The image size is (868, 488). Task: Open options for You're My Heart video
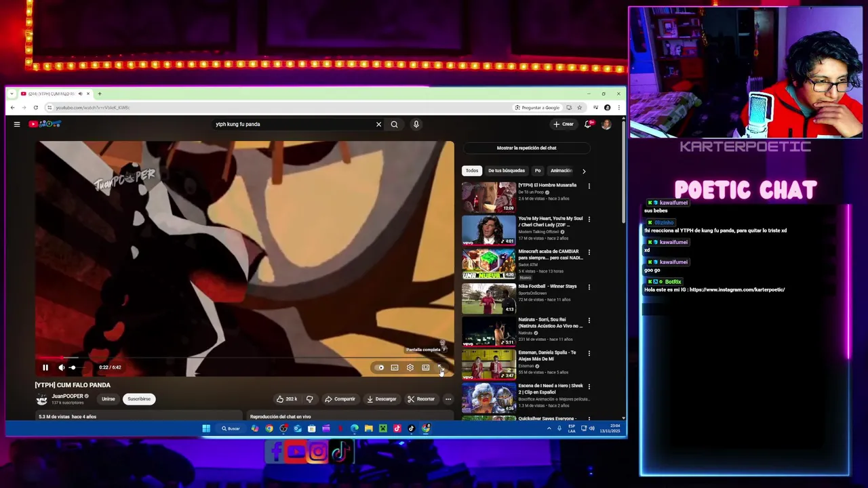pyautogui.click(x=589, y=219)
